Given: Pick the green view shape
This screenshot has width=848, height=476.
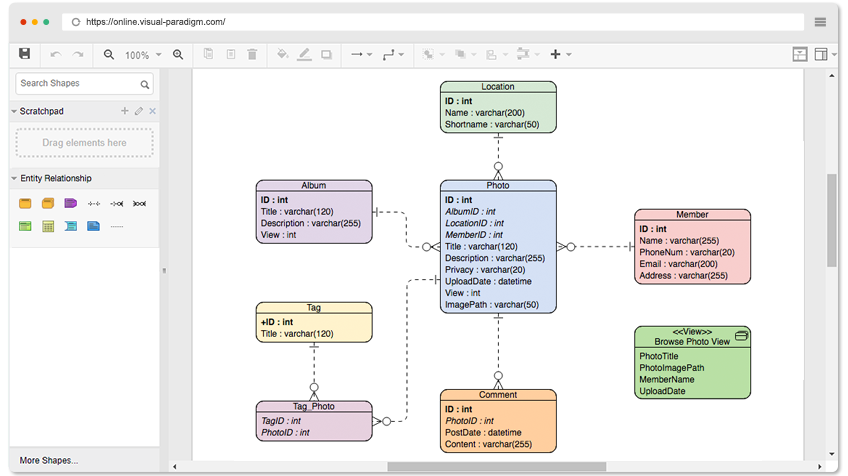Looking at the screenshot, I should point(25,226).
